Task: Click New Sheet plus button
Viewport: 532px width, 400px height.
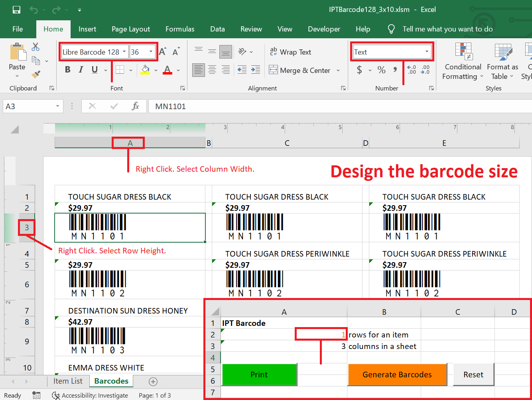Action: [153, 382]
